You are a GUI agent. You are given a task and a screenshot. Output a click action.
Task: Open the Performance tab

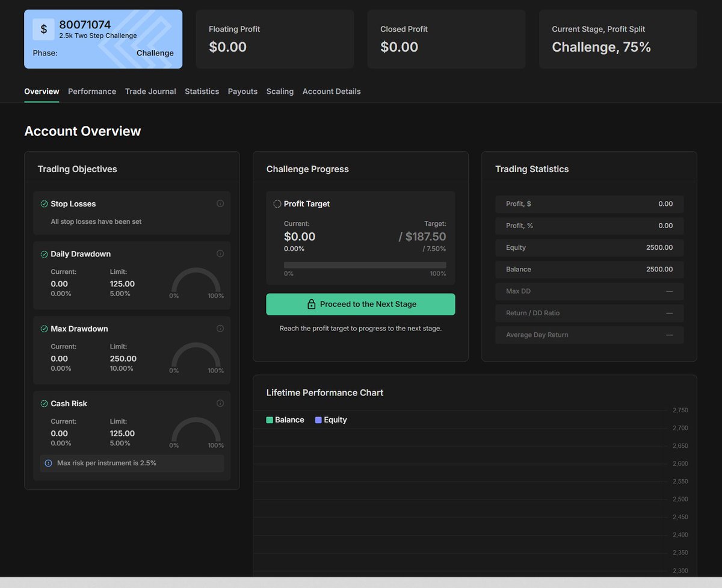[x=92, y=91]
